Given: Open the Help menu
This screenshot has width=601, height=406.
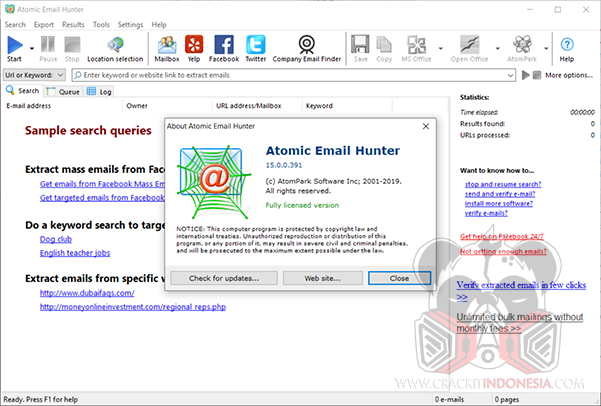Looking at the screenshot, I should 159,25.
